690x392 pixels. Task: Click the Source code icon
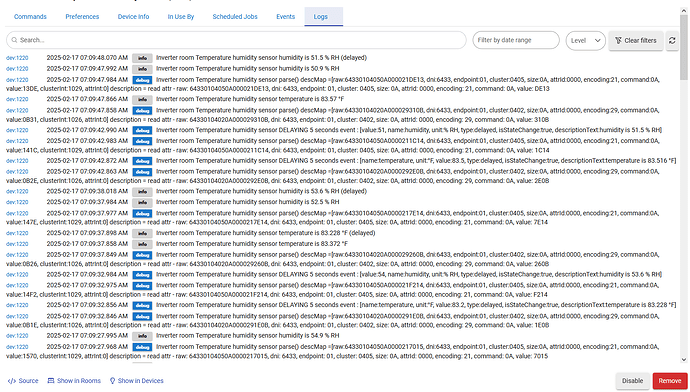(12, 381)
